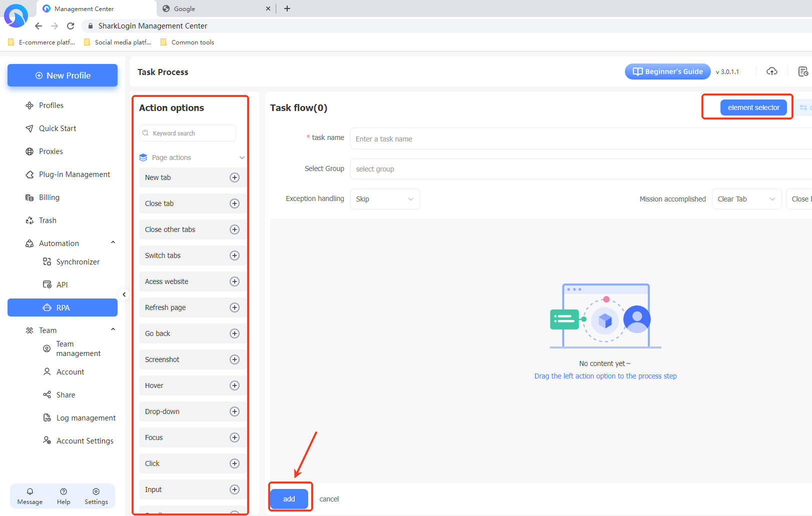The width and height of the screenshot is (812, 516).
Task: Open the Exception handling Skip dropdown
Action: coord(385,199)
